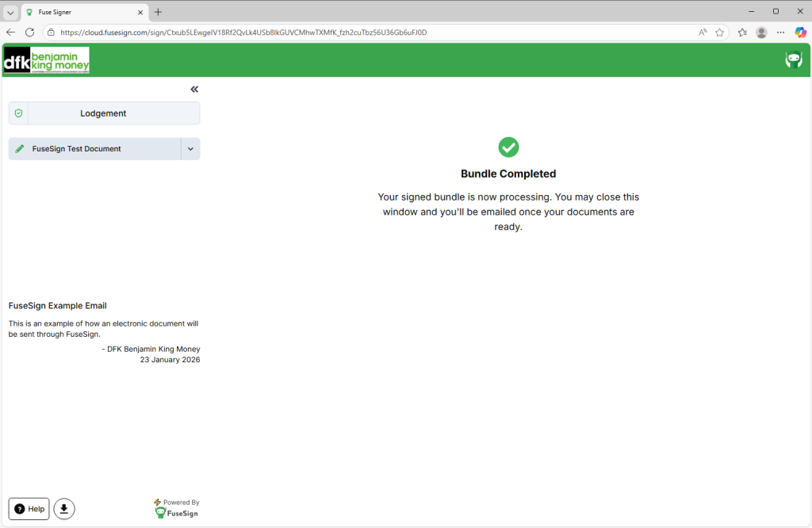Image resolution: width=812 pixels, height=528 pixels.
Task: Click the shield icon beside Lodgement
Action: (x=18, y=113)
